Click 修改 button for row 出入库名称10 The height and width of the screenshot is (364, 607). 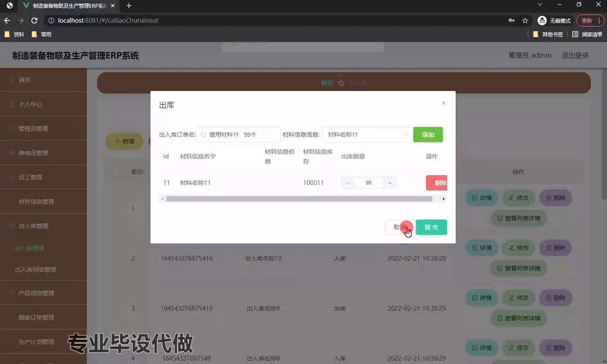tap(518, 248)
